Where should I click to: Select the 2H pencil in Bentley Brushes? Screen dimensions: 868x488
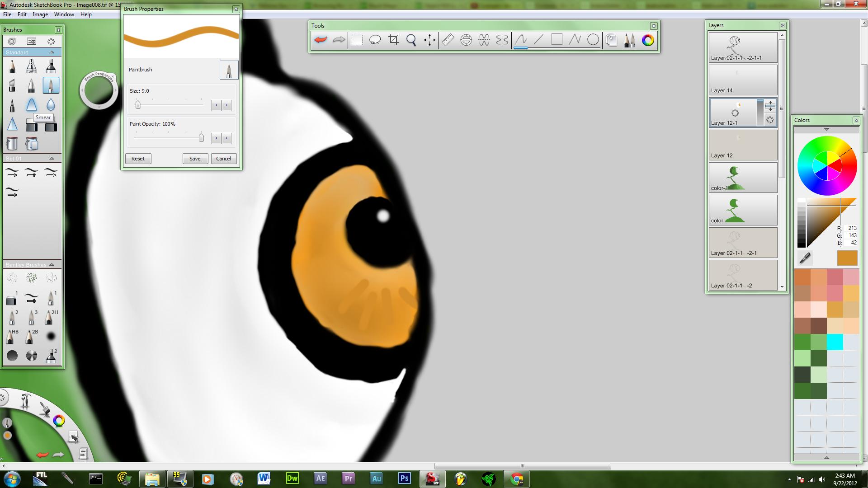point(51,317)
